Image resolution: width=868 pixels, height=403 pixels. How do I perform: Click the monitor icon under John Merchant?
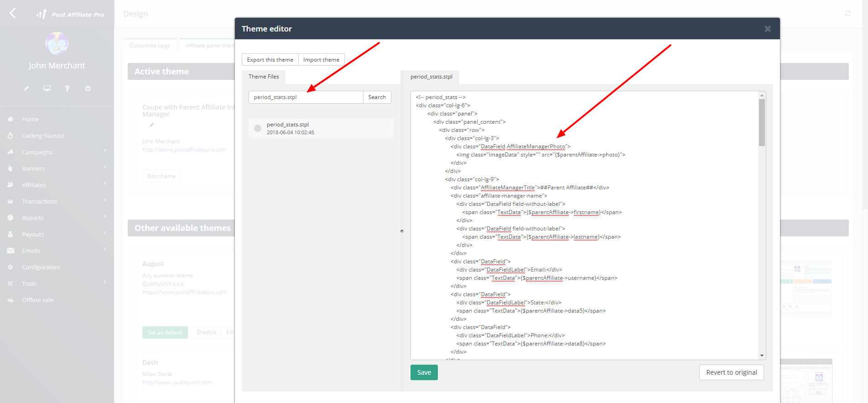coord(47,88)
